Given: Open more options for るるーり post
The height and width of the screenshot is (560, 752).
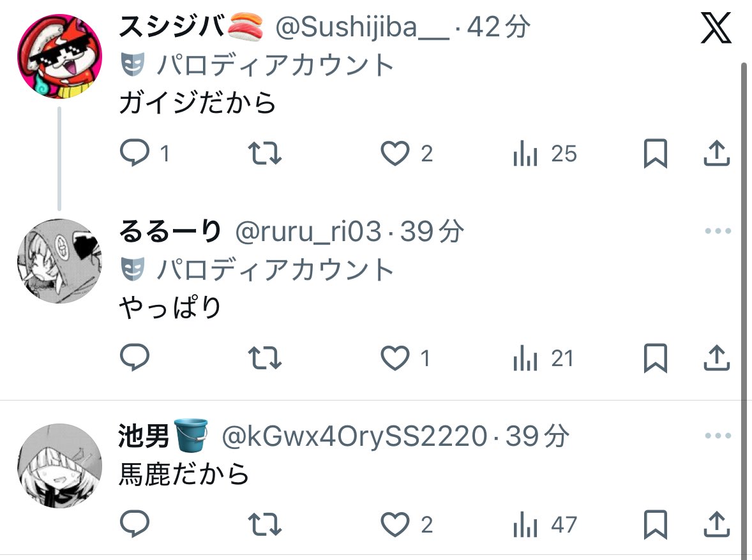Looking at the screenshot, I should pyautogui.click(x=718, y=231).
